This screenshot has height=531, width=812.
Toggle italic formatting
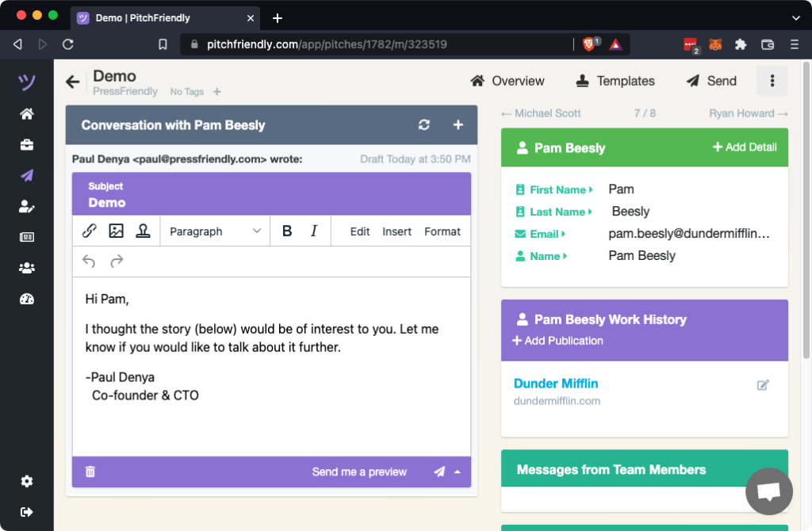click(314, 231)
